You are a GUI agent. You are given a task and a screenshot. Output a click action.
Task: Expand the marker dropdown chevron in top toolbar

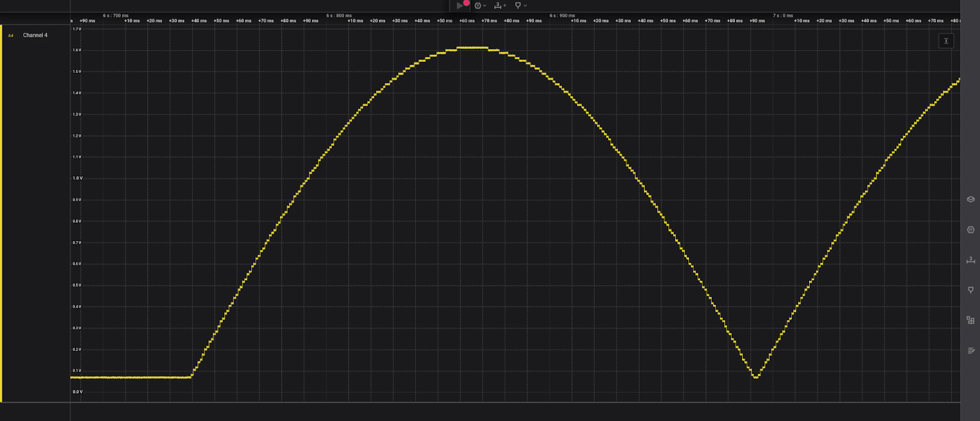click(526, 6)
